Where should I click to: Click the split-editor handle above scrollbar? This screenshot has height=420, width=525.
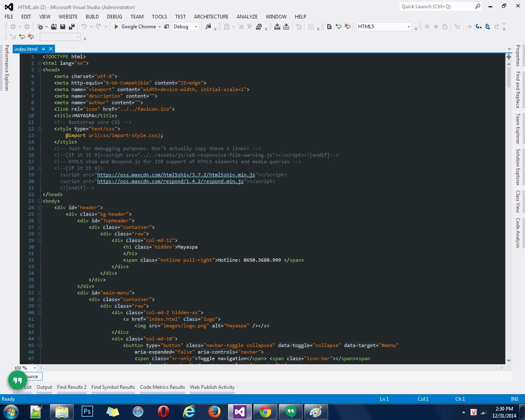509,57
